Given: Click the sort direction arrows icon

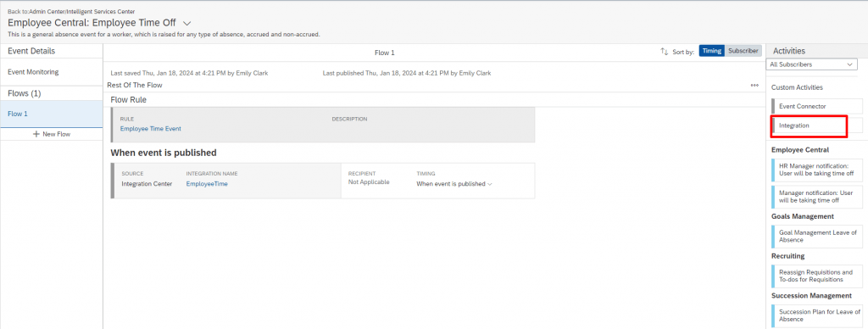Looking at the screenshot, I should tap(665, 51).
